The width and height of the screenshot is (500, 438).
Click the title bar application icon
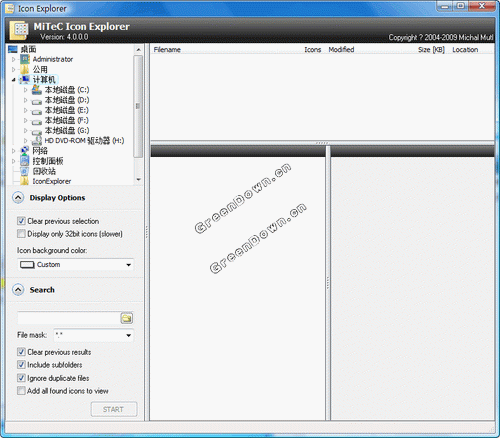(10, 8)
